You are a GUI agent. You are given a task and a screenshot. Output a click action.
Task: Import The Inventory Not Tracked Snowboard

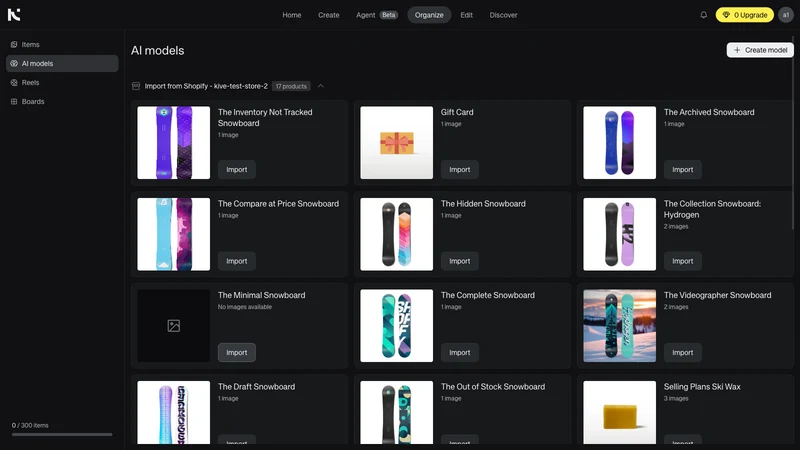[x=237, y=169]
